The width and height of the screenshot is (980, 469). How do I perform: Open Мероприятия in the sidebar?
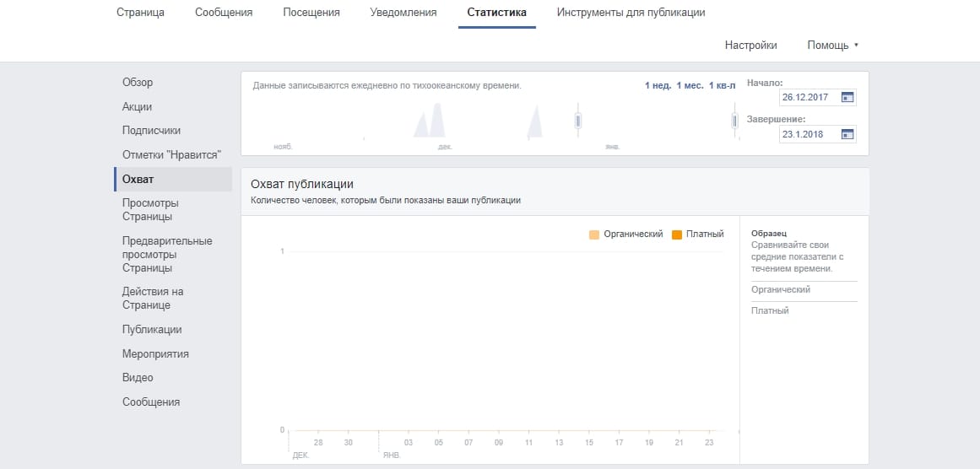[x=155, y=354]
